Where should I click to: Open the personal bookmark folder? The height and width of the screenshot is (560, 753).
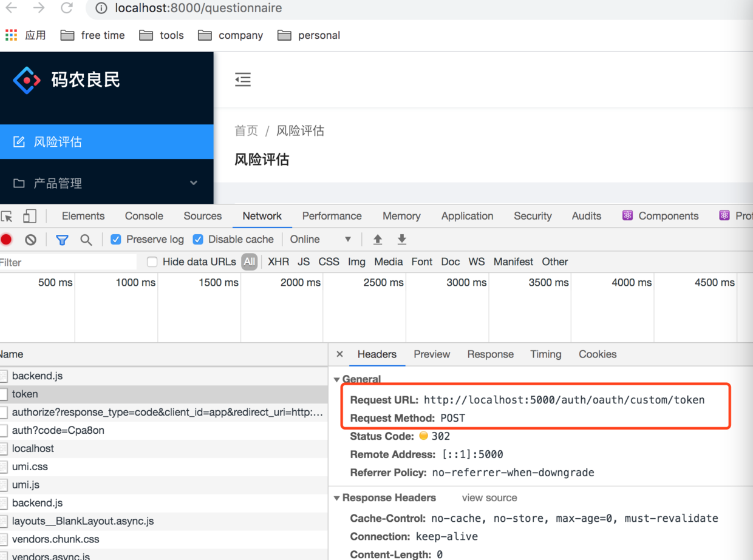coord(308,35)
